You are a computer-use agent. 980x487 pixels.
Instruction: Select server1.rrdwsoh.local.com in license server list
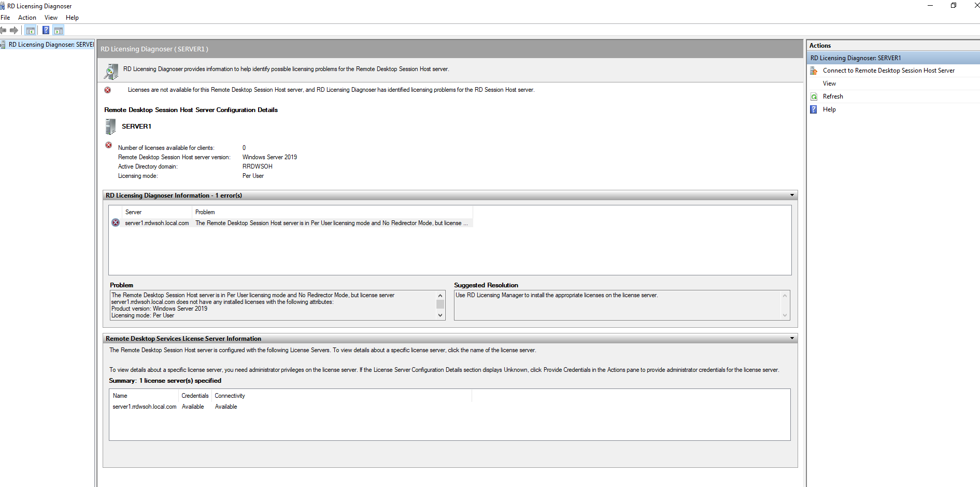pyautogui.click(x=145, y=407)
